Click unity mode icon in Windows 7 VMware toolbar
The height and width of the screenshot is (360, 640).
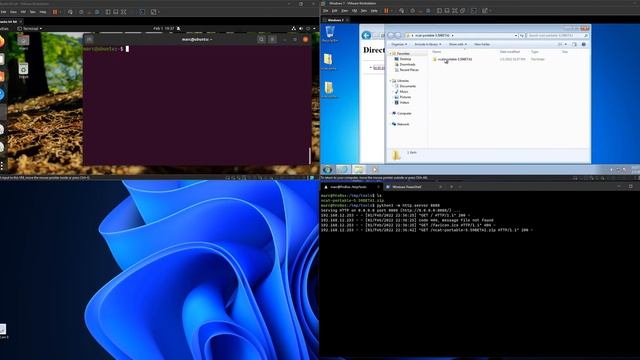[x=462, y=11]
